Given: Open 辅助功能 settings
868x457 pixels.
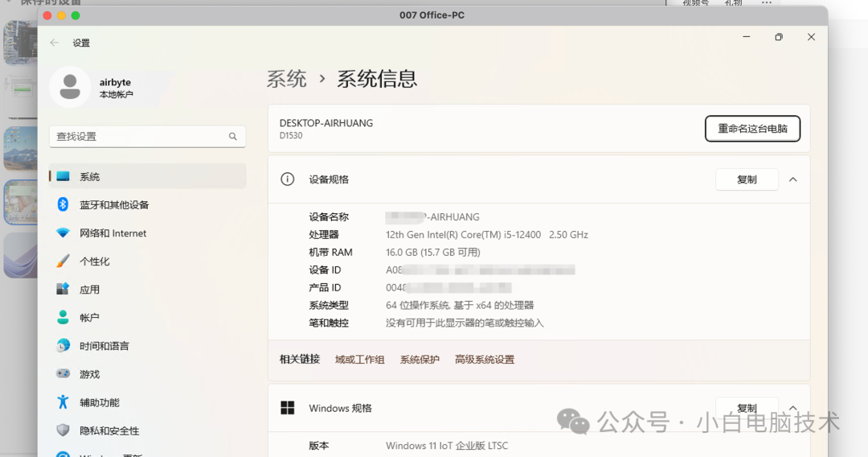Looking at the screenshot, I should pos(147,402).
